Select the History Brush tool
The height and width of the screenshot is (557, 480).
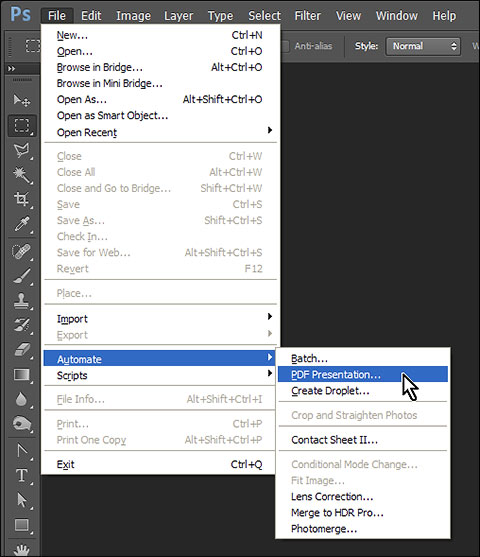click(x=22, y=325)
